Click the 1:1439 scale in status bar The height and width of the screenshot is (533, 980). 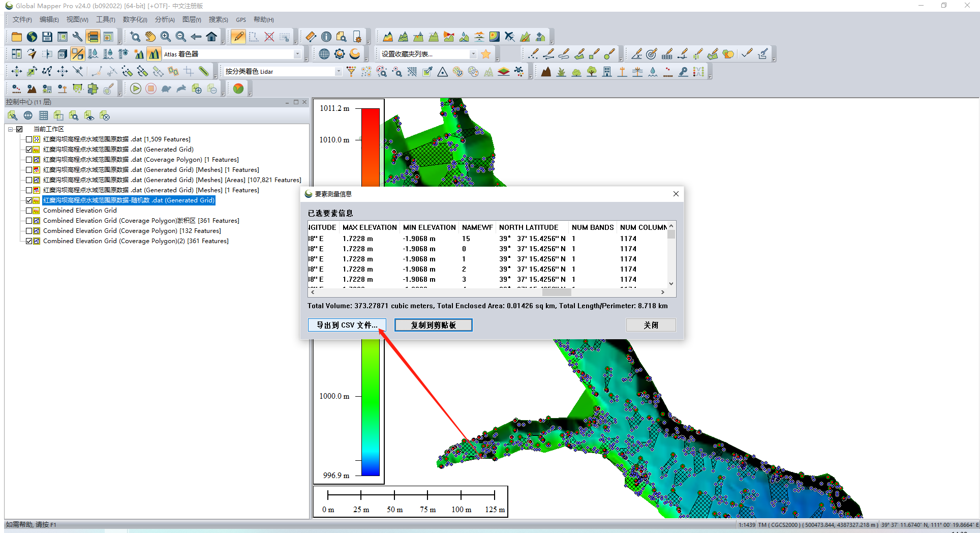(x=747, y=525)
